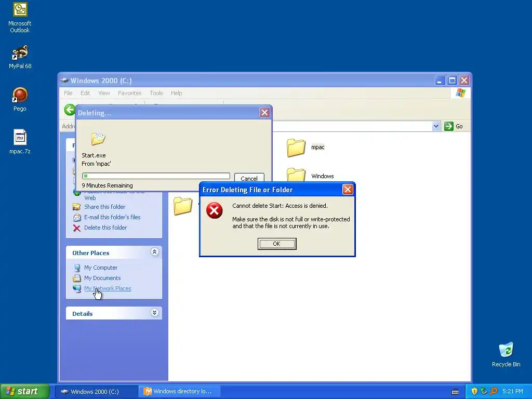
Task: Switch to Windows 2000 (C:) taskbar button
Action: click(x=96, y=392)
